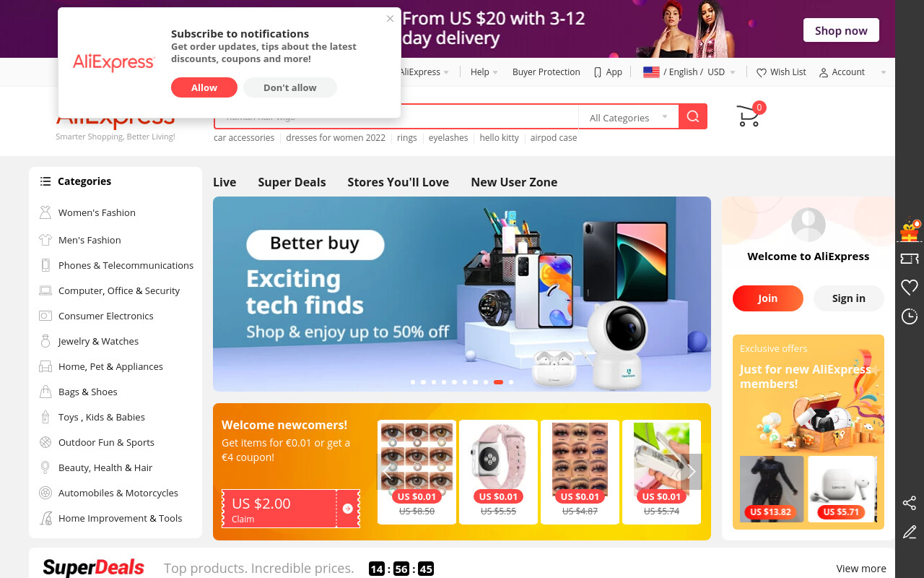Open the New User Zone tab
This screenshot has width=924, height=578.
514,182
